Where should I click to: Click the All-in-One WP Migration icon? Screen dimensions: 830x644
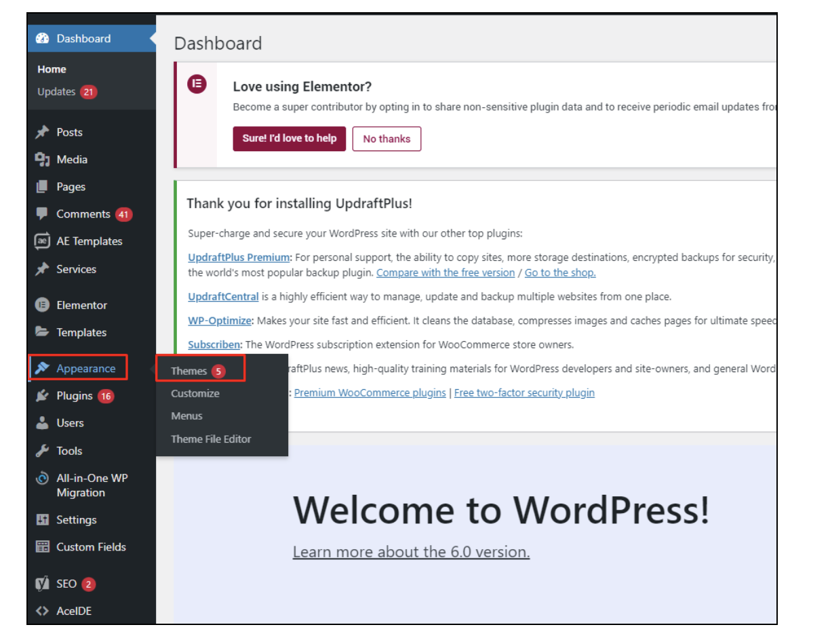(41, 478)
